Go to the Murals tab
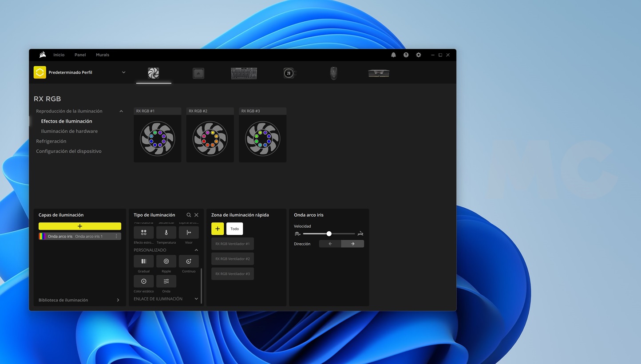The width and height of the screenshot is (641, 364). click(102, 55)
